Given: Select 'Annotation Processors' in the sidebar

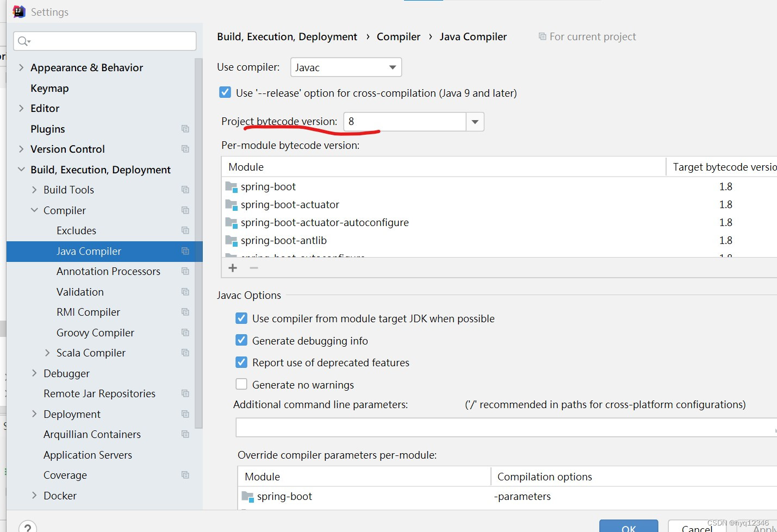Looking at the screenshot, I should pos(108,271).
